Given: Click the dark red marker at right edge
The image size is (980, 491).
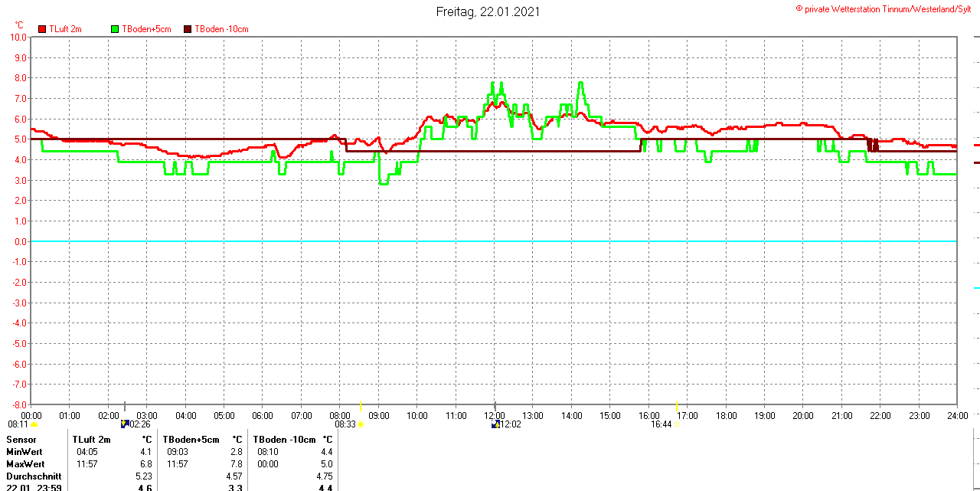Looking at the screenshot, I should (976, 162).
